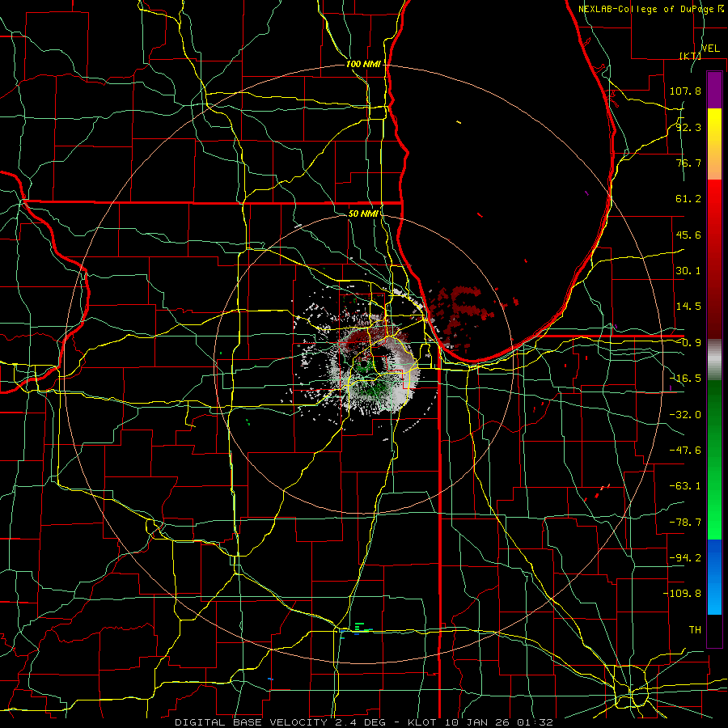Select the 45.6 velocity scale value
Image resolution: width=728 pixels, height=728 pixels.
[x=688, y=235]
